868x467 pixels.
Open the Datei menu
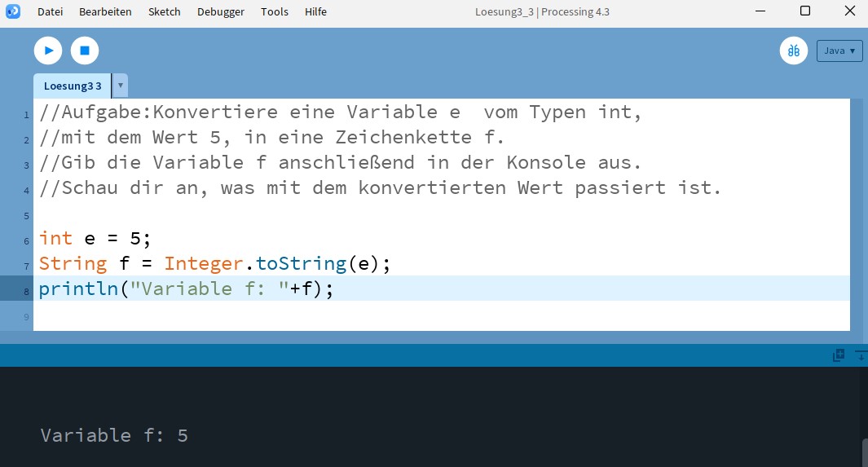tap(51, 11)
